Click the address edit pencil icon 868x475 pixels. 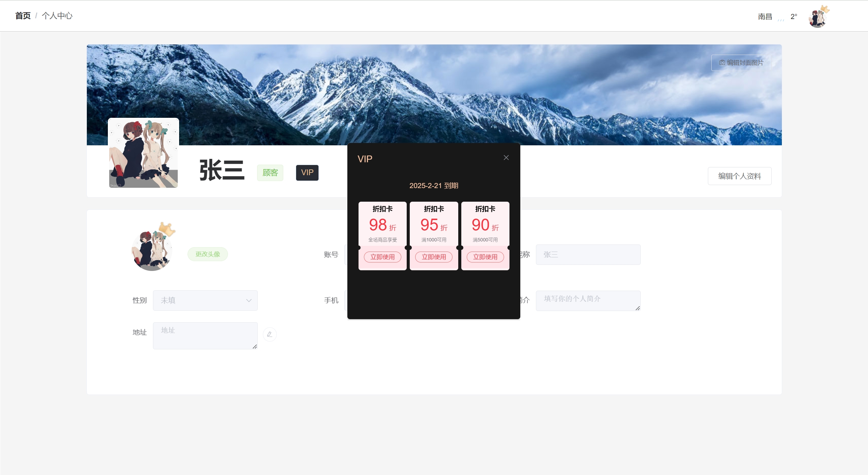(270, 334)
